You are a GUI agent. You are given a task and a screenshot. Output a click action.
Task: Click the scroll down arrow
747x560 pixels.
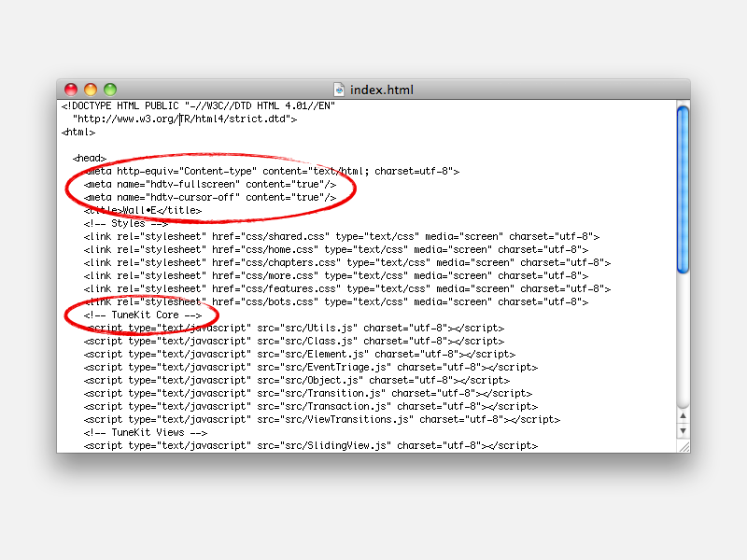click(683, 431)
